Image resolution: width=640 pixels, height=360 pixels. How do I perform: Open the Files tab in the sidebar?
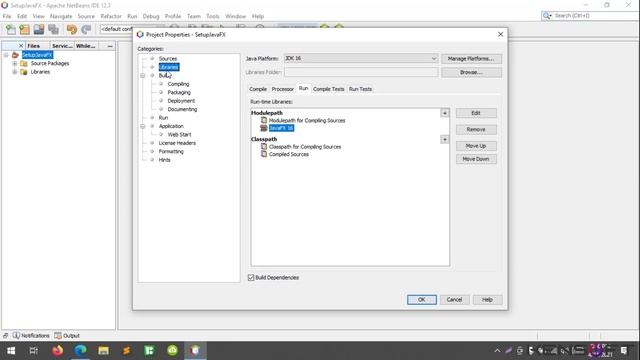click(33, 46)
